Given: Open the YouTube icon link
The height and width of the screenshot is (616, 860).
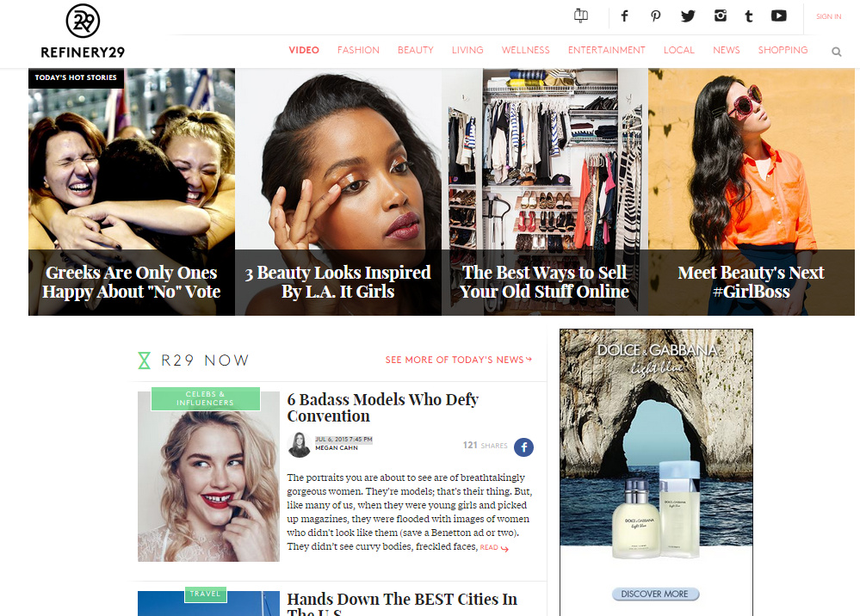Looking at the screenshot, I should 779,16.
